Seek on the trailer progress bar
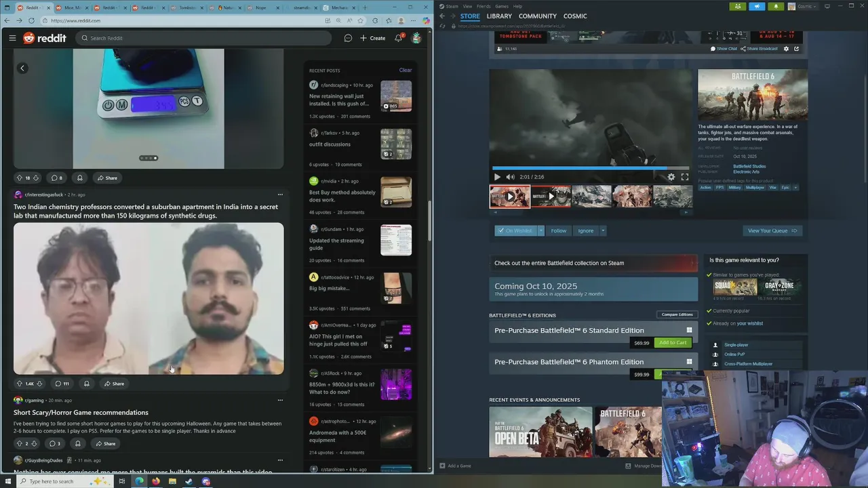 point(590,168)
